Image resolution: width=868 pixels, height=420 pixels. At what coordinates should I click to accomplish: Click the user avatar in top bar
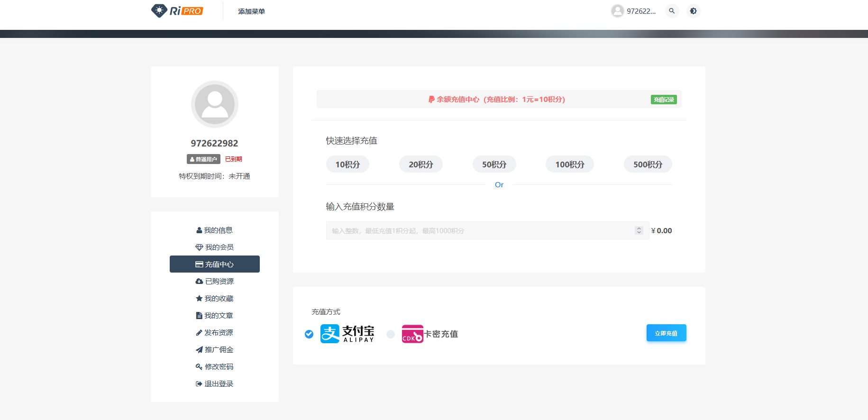tap(617, 11)
